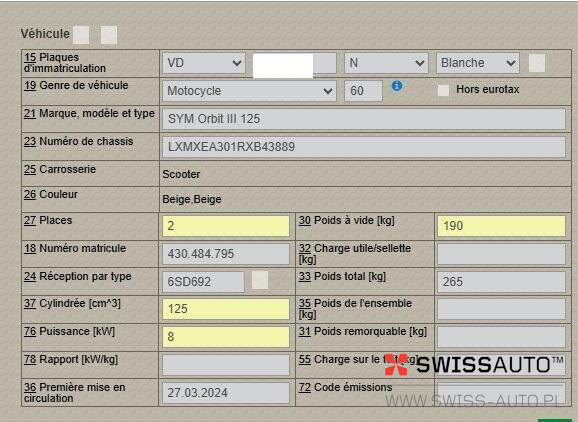
Task: Click the Poids total field 265
Action: [x=501, y=282]
